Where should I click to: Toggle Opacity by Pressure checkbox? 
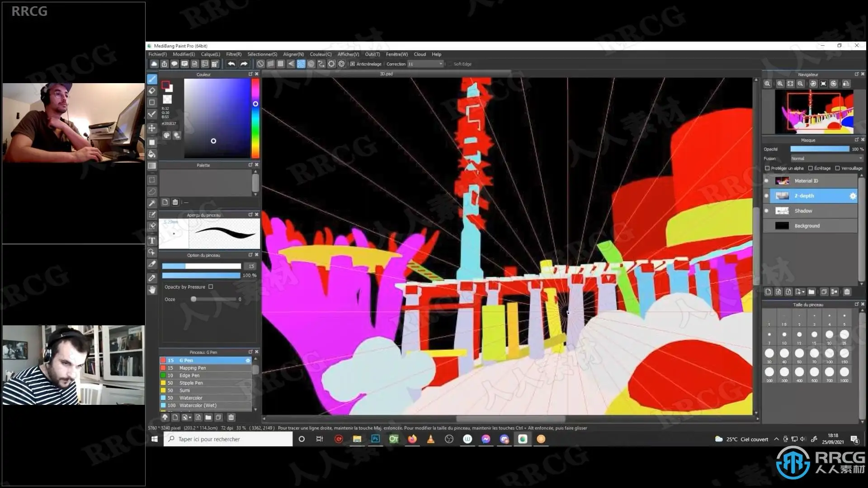(x=211, y=287)
